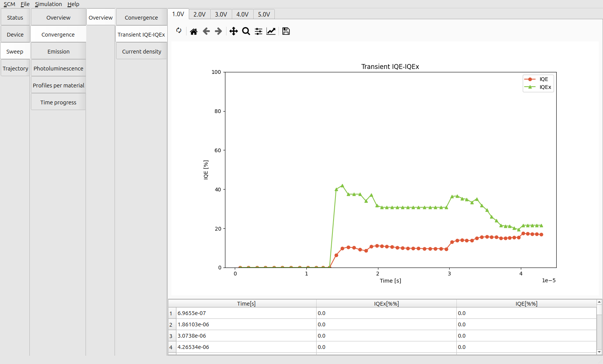
Task: Switch to the 2.0V tab
Action: click(199, 14)
